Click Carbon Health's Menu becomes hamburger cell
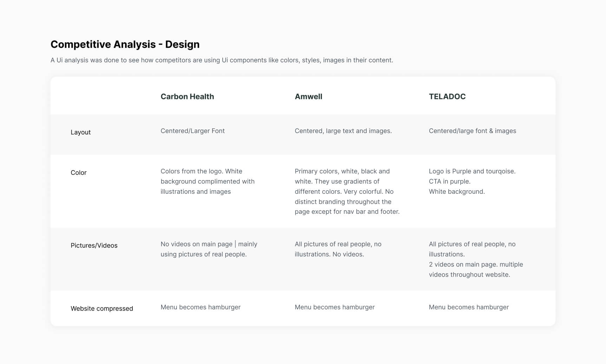This screenshot has height=364, width=606. [x=200, y=307]
